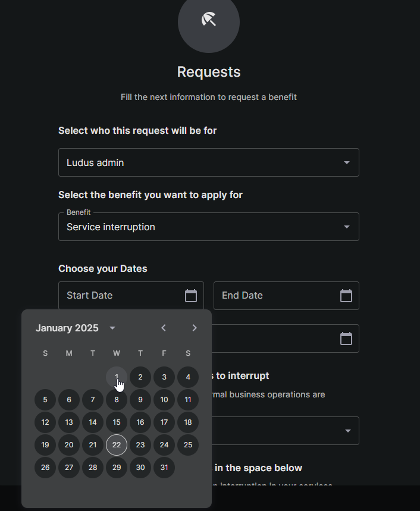Select January 1 in the calendar
420x511 pixels.
click(x=117, y=377)
